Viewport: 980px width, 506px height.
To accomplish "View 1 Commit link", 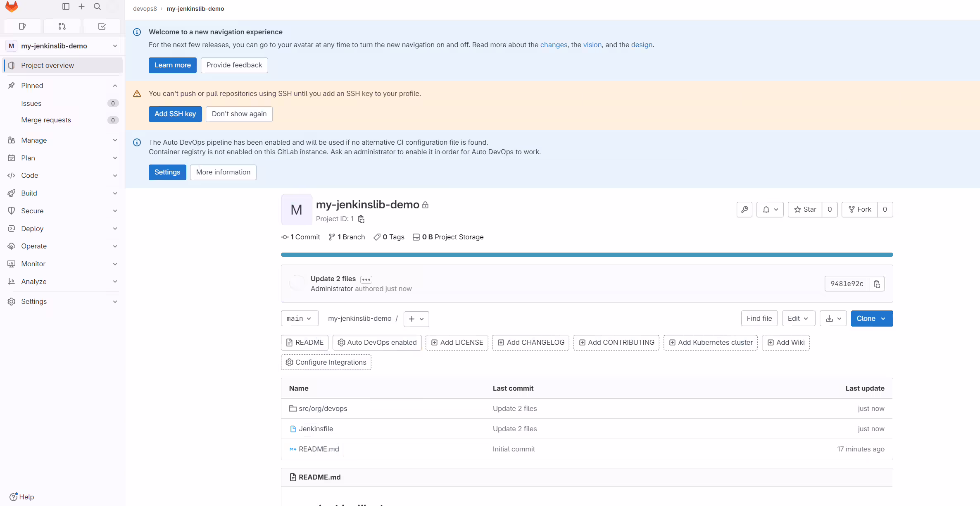I will [301, 237].
